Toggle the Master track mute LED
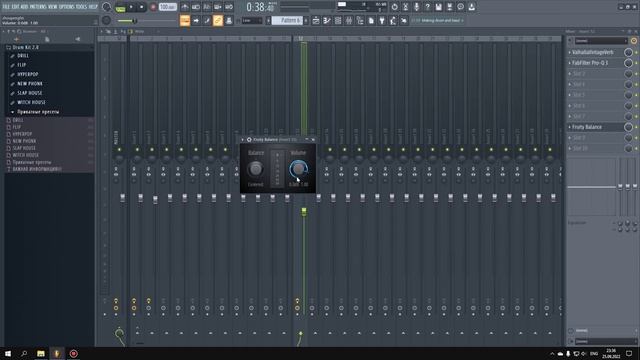 click(x=119, y=150)
